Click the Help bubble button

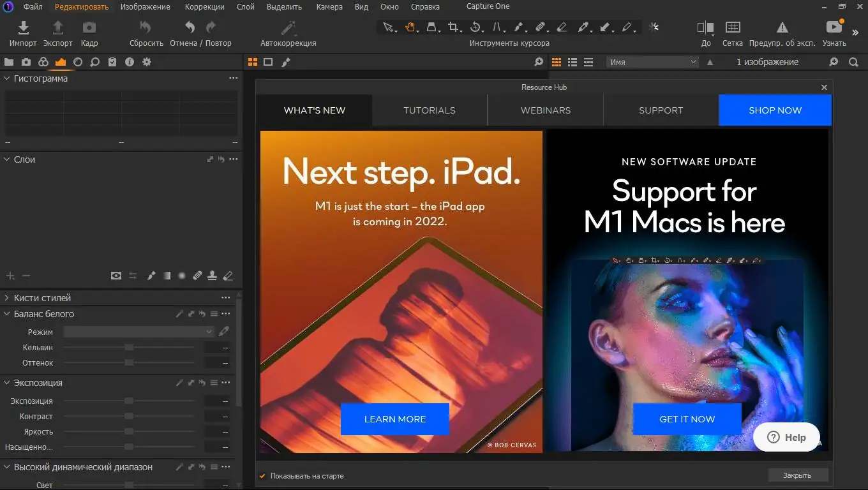(x=786, y=437)
